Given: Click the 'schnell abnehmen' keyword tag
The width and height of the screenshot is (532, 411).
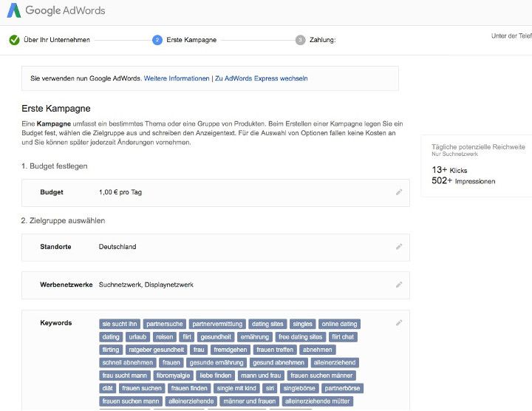Looking at the screenshot, I should (128, 362).
